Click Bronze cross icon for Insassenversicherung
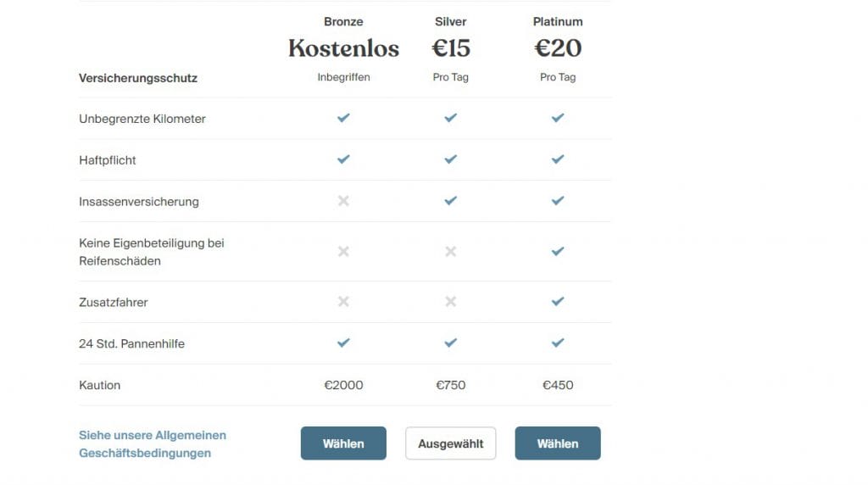The width and height of the screenshot is (868, 485). (x=343, y=200)
